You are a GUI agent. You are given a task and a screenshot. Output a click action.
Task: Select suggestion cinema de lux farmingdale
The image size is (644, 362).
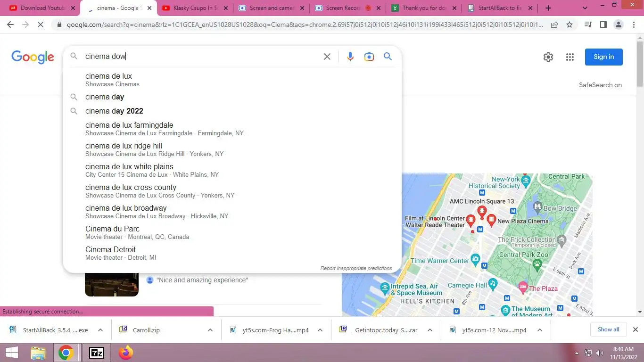pyautogui.click(x=232, y=129)
